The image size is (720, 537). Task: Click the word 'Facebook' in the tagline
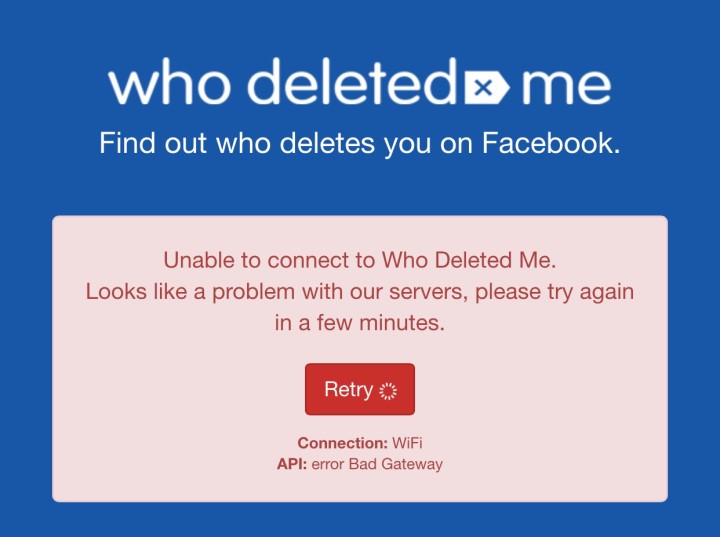tap(551, 142)
